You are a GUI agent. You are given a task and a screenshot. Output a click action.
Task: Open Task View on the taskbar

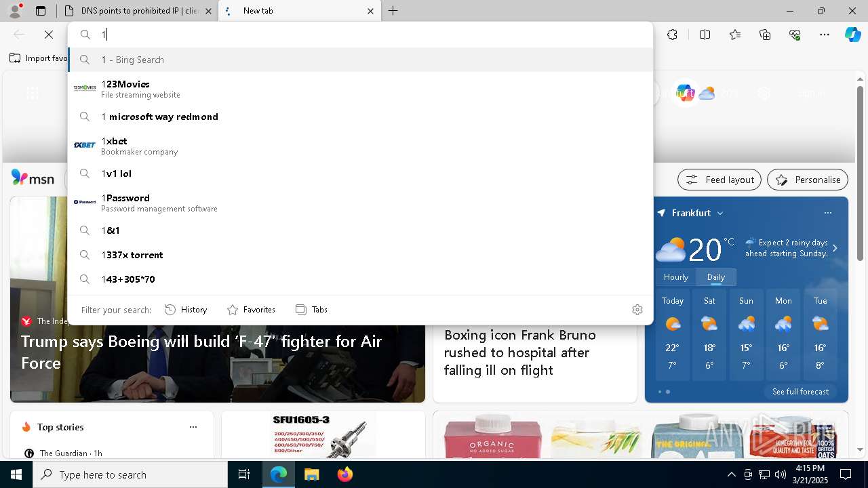pyautogui.click(x=244, y=474)
